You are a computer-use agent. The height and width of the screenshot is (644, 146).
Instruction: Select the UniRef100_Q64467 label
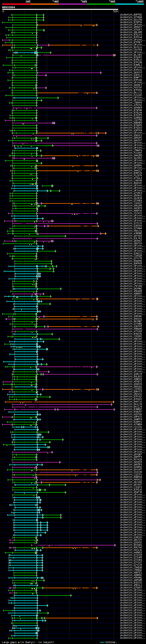[131, 241]
